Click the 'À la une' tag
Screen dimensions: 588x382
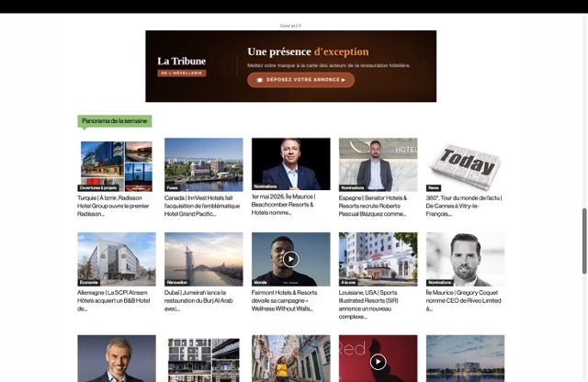point(348,282)
